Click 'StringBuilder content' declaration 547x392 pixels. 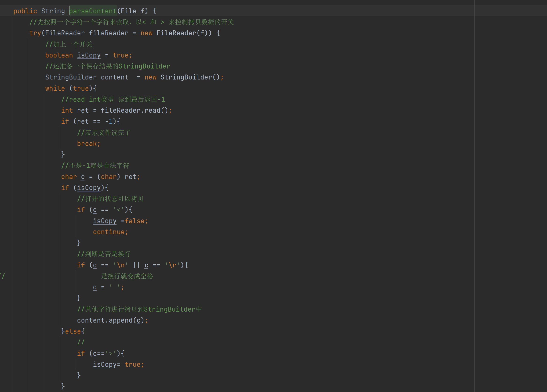(87, 77)
